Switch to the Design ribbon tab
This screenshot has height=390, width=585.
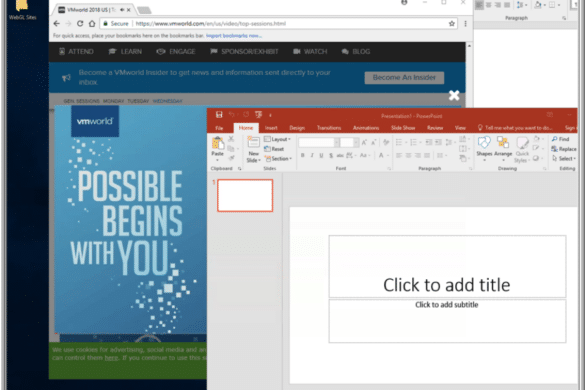click(297, 128)
